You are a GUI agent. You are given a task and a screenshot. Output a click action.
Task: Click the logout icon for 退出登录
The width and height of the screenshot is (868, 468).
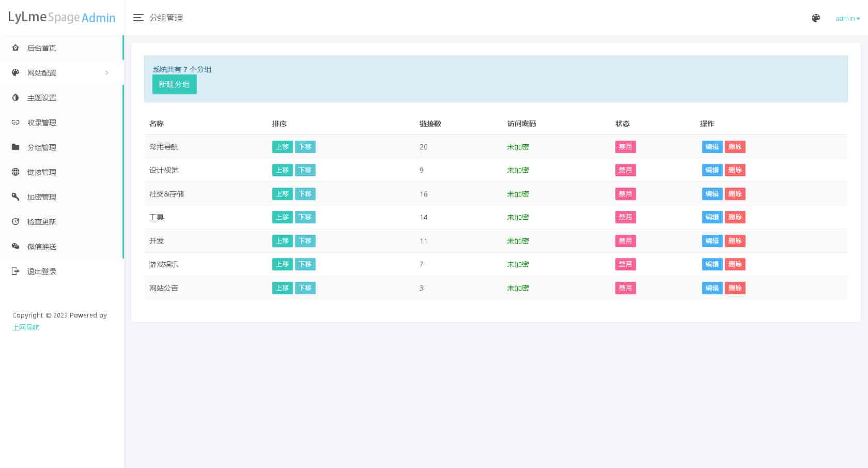(x=16, y=271)
